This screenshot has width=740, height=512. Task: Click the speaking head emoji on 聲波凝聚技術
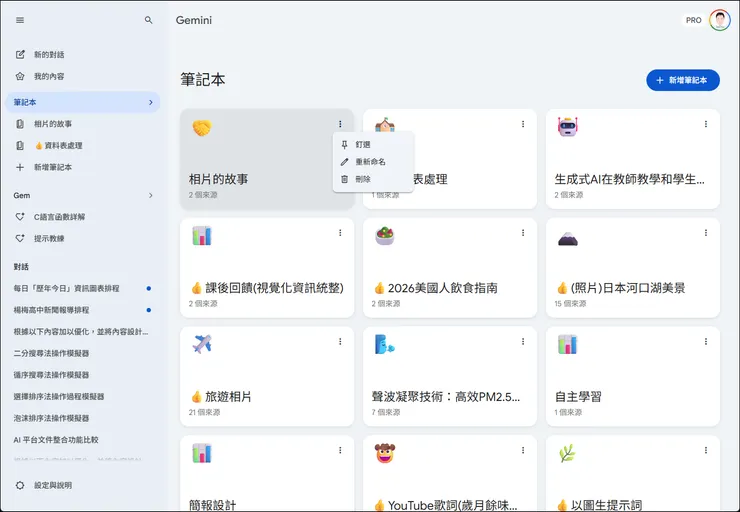(385, 344)
